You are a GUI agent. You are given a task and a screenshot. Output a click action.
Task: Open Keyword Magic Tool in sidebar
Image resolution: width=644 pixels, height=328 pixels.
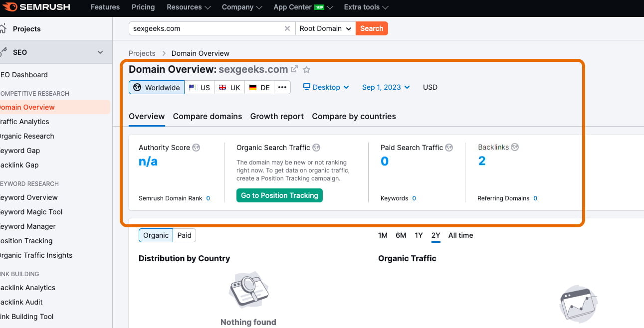(x=31, y=212)
